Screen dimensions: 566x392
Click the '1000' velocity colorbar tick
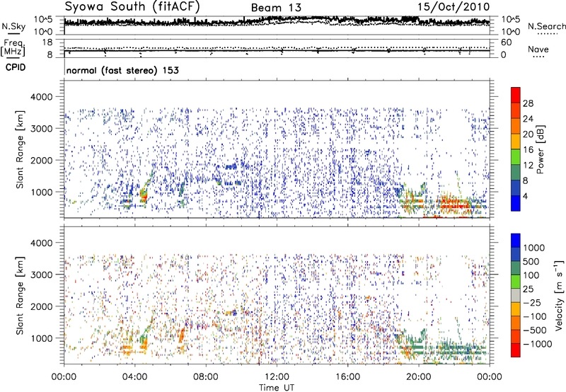coord(534,248)
